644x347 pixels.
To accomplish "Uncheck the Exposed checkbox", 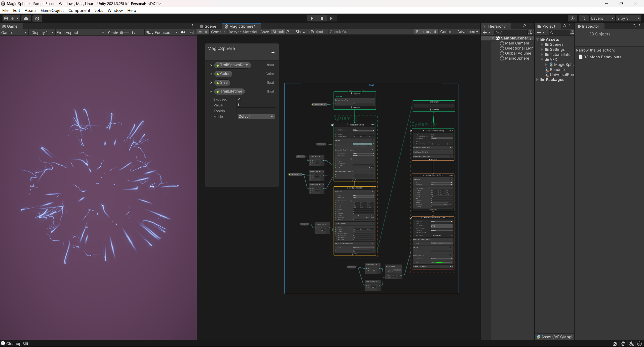I will (x=238, y=99).
